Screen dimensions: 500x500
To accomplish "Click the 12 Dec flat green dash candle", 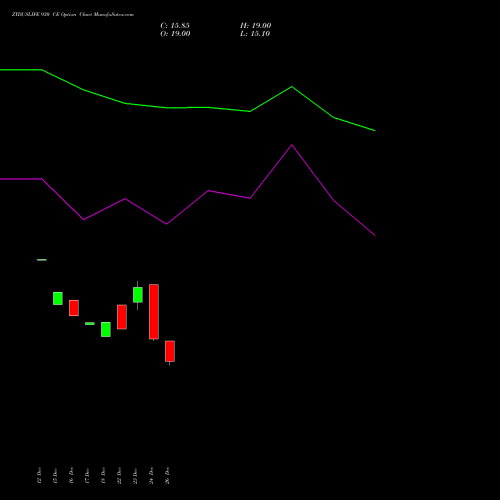I will coord(42,260).
